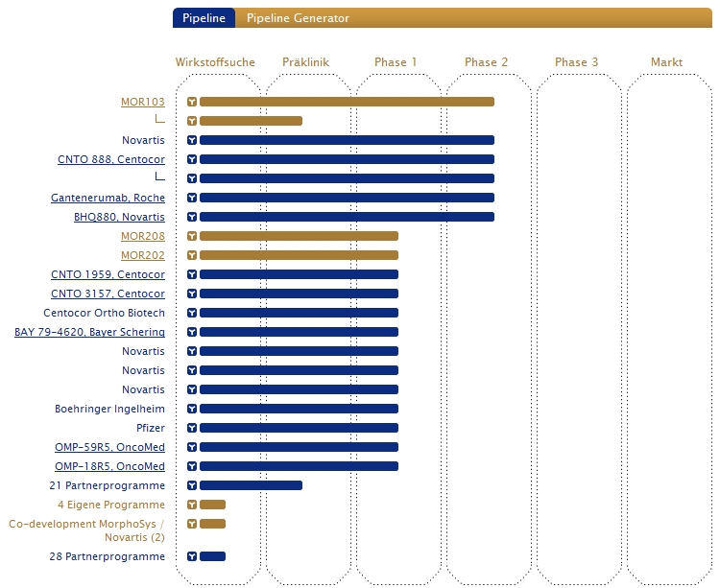Click the antibody icon in the CNTO 888 row
This screenshot has width=720, height=588.
192,159
